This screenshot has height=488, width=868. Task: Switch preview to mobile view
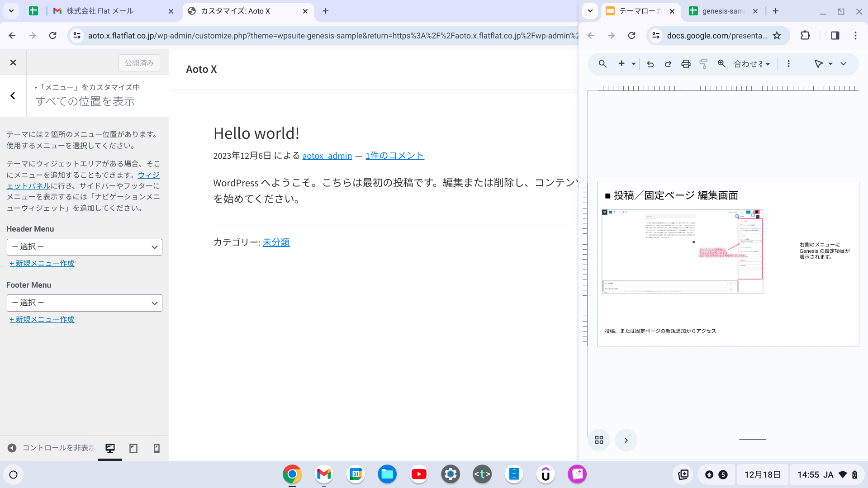click(x=157, y=448)
